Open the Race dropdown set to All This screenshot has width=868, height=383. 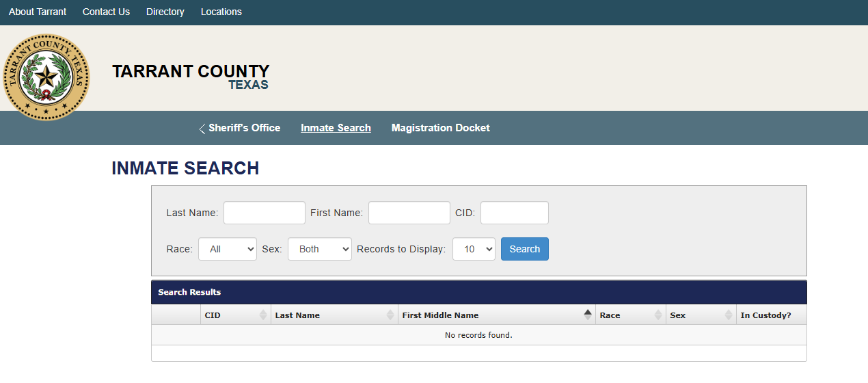(228, 249)
